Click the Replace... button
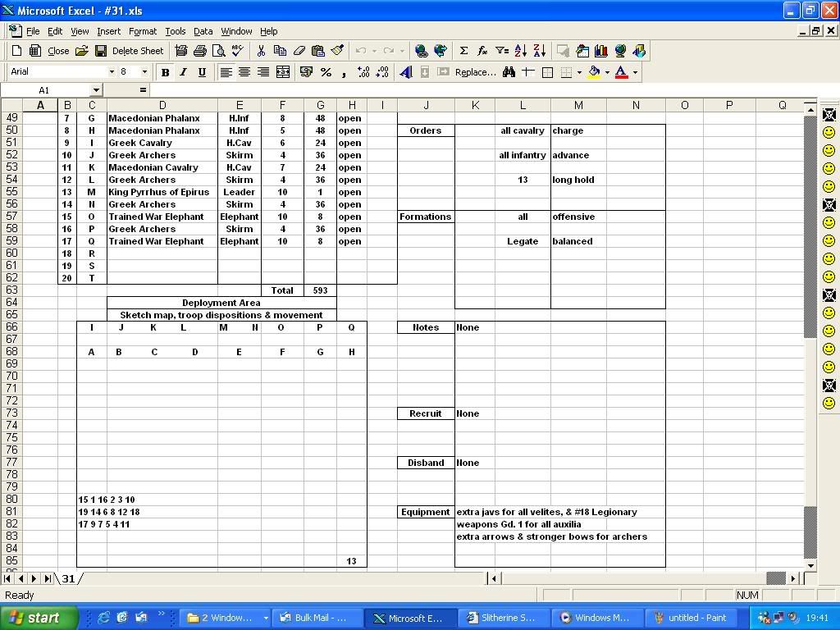 [475, 72]
